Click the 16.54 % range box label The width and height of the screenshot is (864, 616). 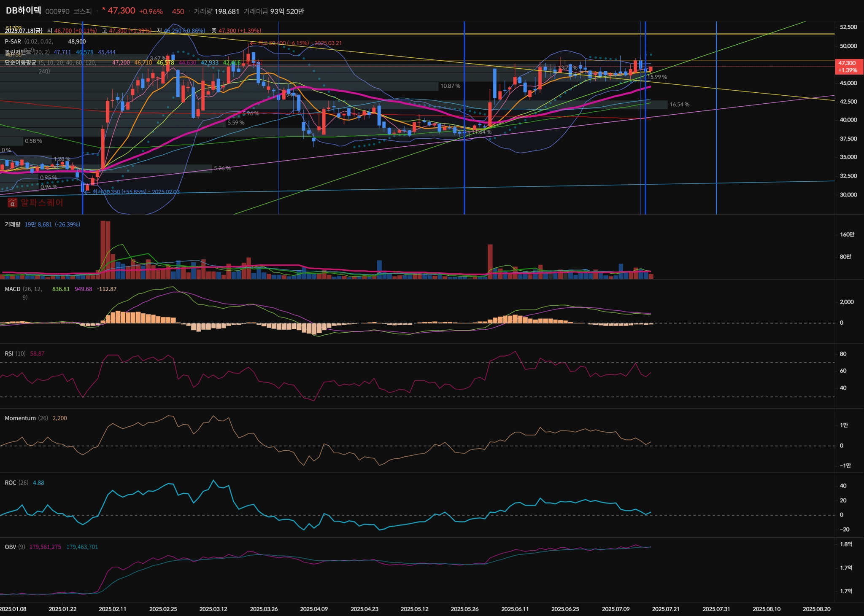(679, 104)
